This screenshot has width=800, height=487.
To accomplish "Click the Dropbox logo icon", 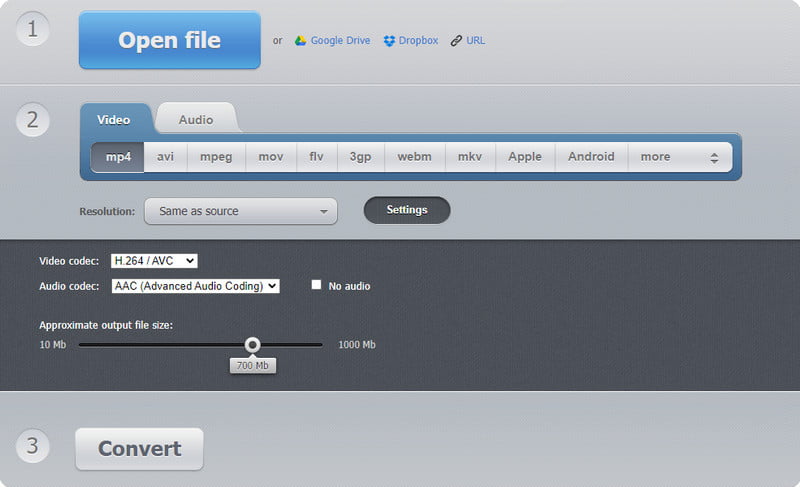I will (389, 41).
